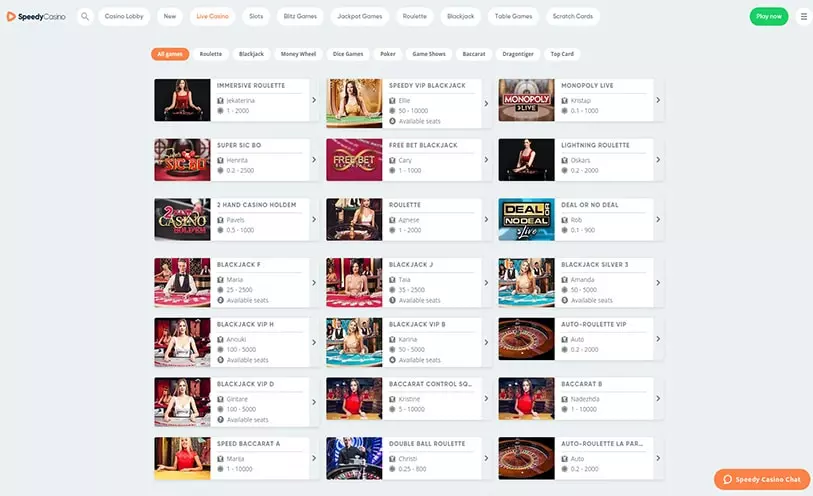Expand Super Sic Bo chevron arrow

(x=314, y=160)
